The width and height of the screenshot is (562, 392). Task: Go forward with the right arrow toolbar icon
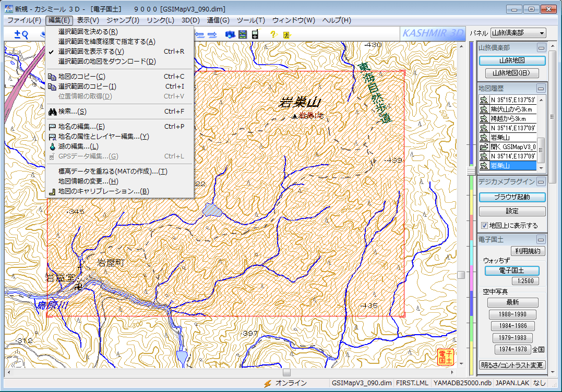pyautogui.click(x=212, y=35)
